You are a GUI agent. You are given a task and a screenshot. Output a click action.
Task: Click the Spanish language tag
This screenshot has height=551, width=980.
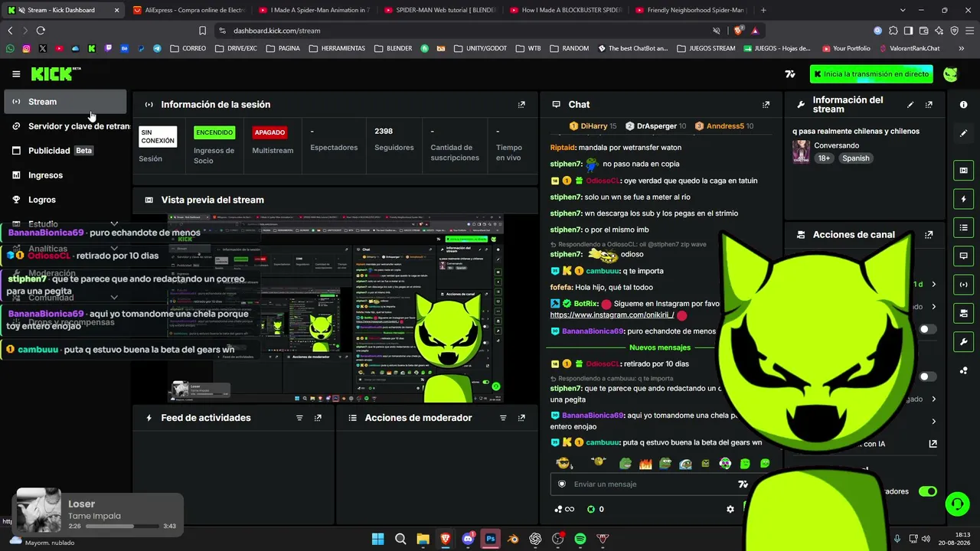(855, 158)
